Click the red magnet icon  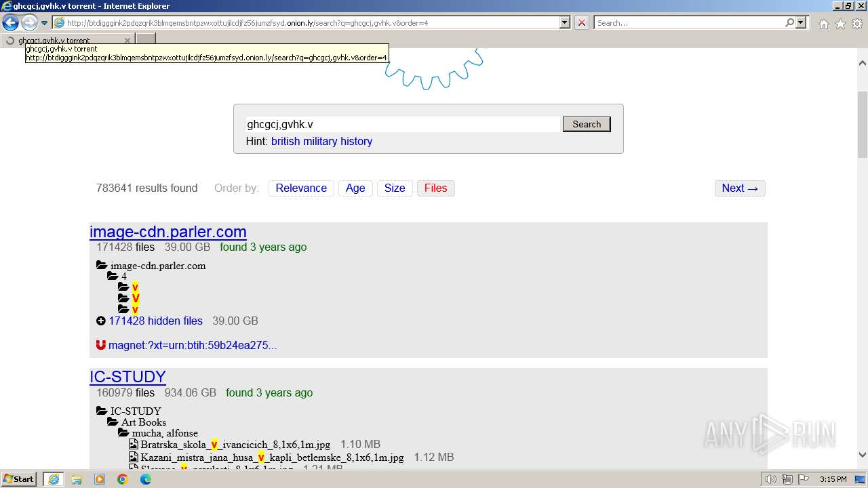coord(101,345)
